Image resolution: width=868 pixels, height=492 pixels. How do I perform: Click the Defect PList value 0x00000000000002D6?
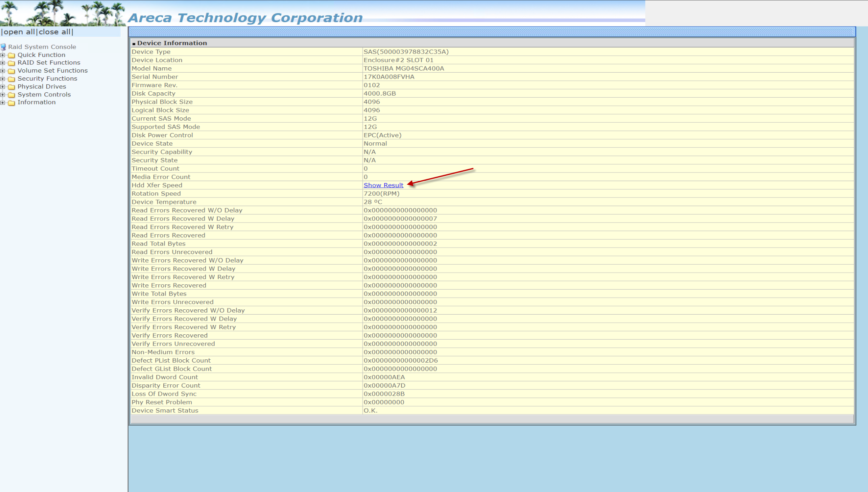pyautogui.click(x=401, y=361)
